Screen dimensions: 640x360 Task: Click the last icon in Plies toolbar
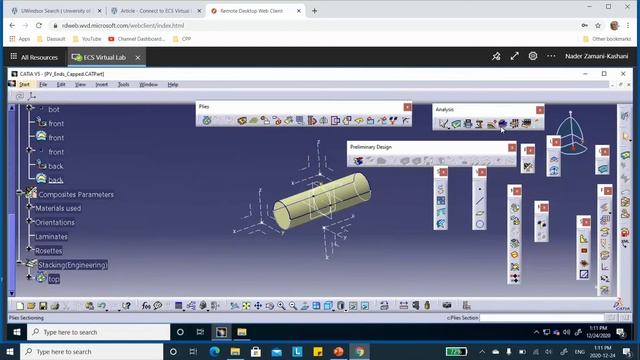pyautogui.click(x=406, y=120)
